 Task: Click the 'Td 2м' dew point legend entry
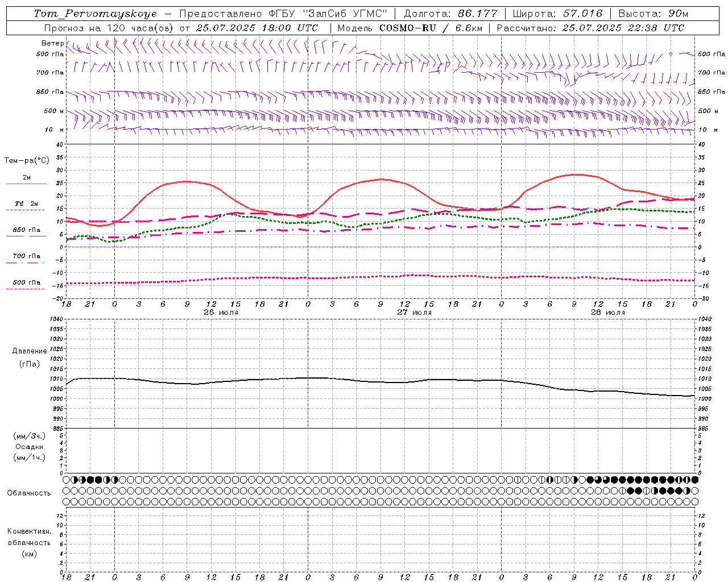27,203
